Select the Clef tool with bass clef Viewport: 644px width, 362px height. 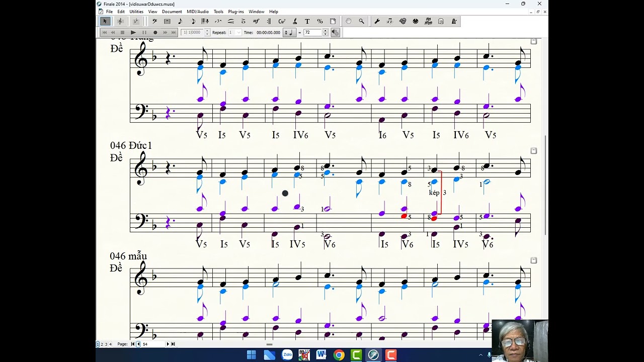tap(154, 21)
